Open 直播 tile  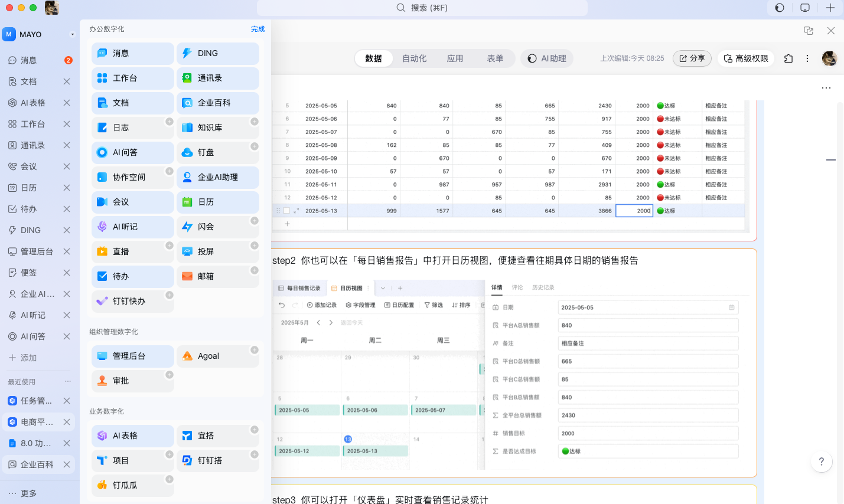tap(133, 251)
